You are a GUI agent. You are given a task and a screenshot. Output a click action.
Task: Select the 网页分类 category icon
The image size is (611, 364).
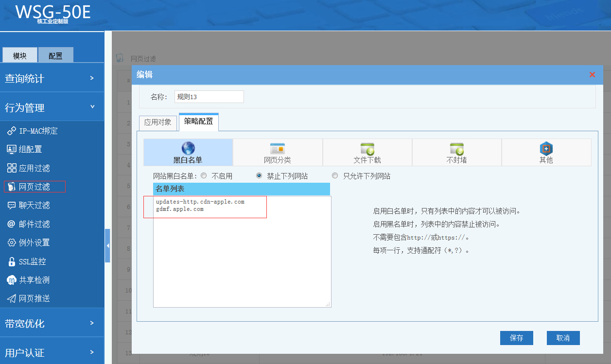pos(278,152)
